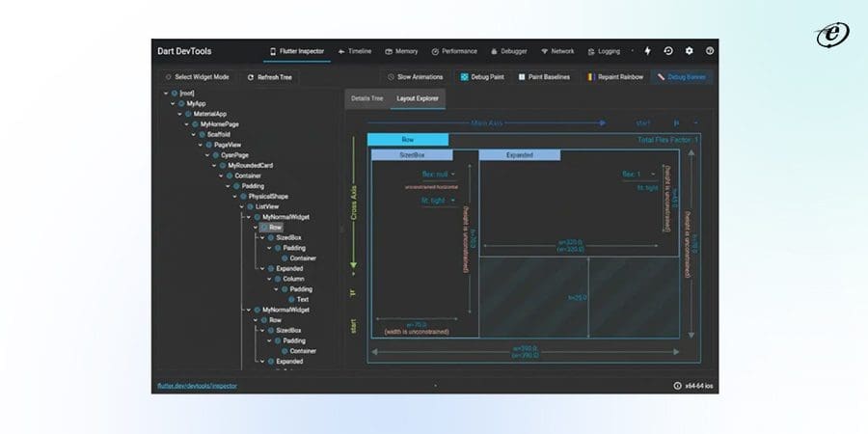The height and width of the screenshot is (434, 868).
Task: Click the main axis alignment icon next to start
Action: click(676, 122)
